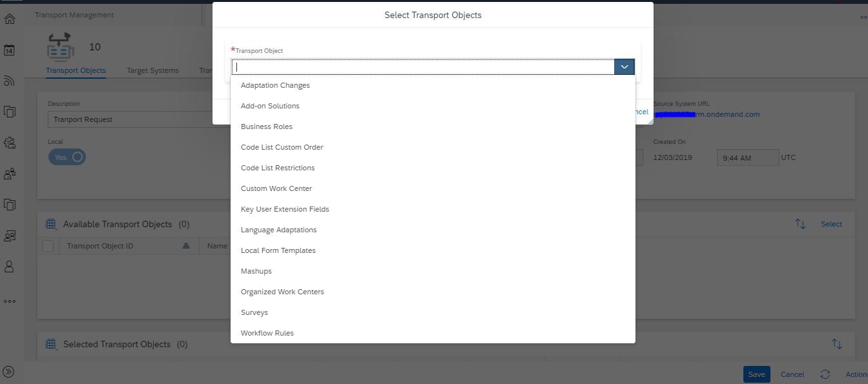Screen dimensions: 868x384
Task: Expand the sidebar with the double-arrow icon
Action: pyautogui.click(x=9, y=372)
